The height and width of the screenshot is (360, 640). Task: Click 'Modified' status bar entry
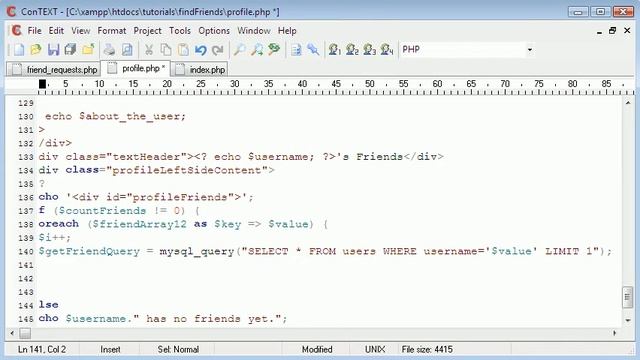click(317, 349)
